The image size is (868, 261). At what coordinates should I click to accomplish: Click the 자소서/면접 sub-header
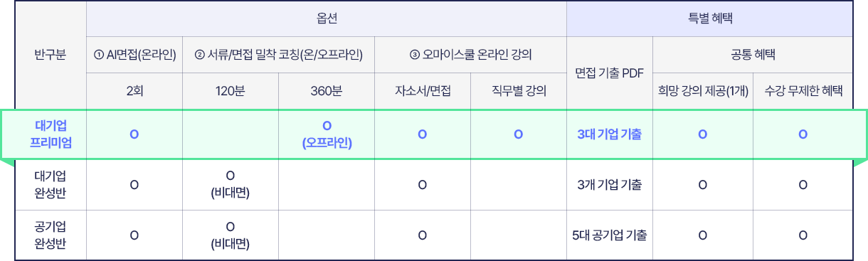(422, 91)
